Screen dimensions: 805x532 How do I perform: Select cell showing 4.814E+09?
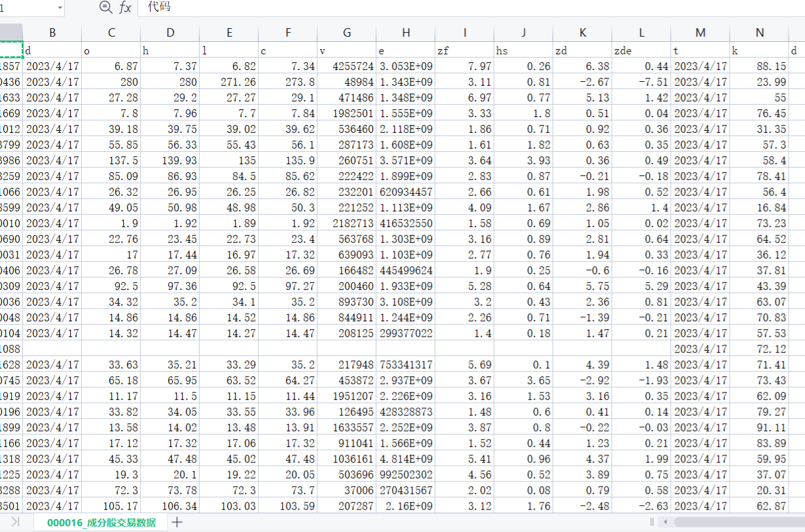point(406,459)
